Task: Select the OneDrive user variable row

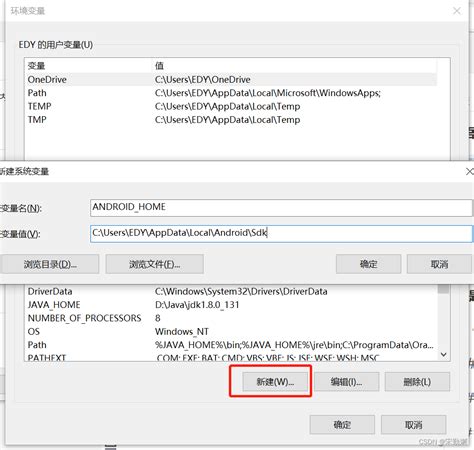Action: tap(231, 80)
